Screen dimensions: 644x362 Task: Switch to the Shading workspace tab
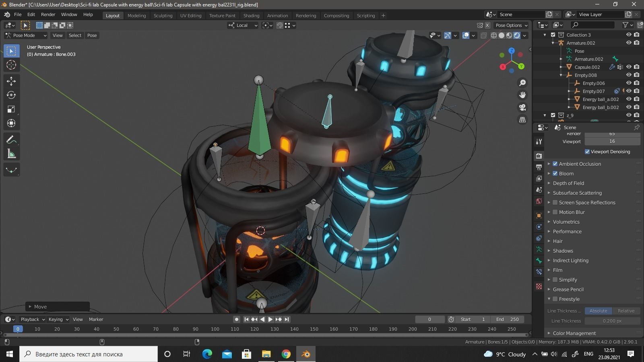pos(251,16)
